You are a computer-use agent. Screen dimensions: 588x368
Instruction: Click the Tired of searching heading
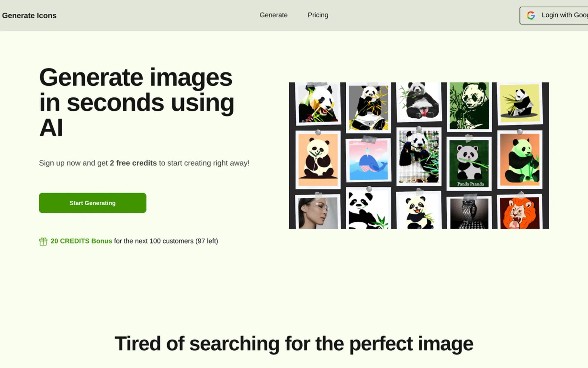(294, 343)
